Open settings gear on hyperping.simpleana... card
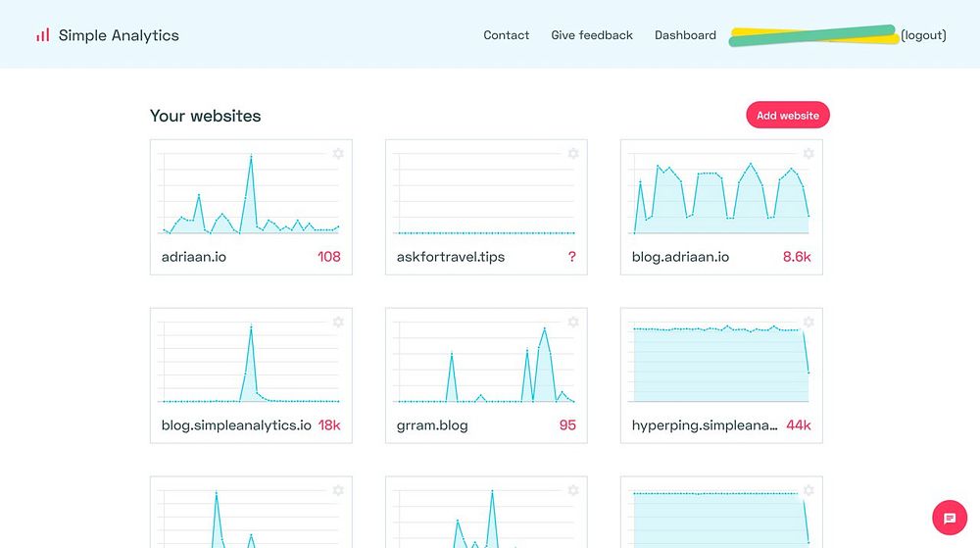Viewport: 980px width, 548px height. point(808,322)
